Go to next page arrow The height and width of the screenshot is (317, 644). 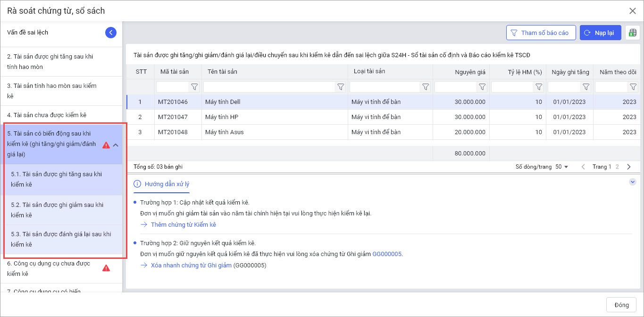[x=629, y=167]
